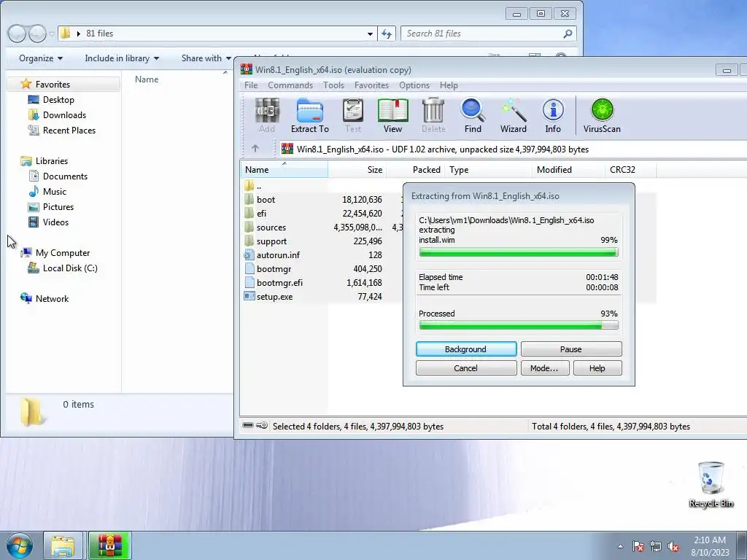Screen dimensions: 747x560
Task: Run VirusScan from the toolbar
Action: coord(602,116)
